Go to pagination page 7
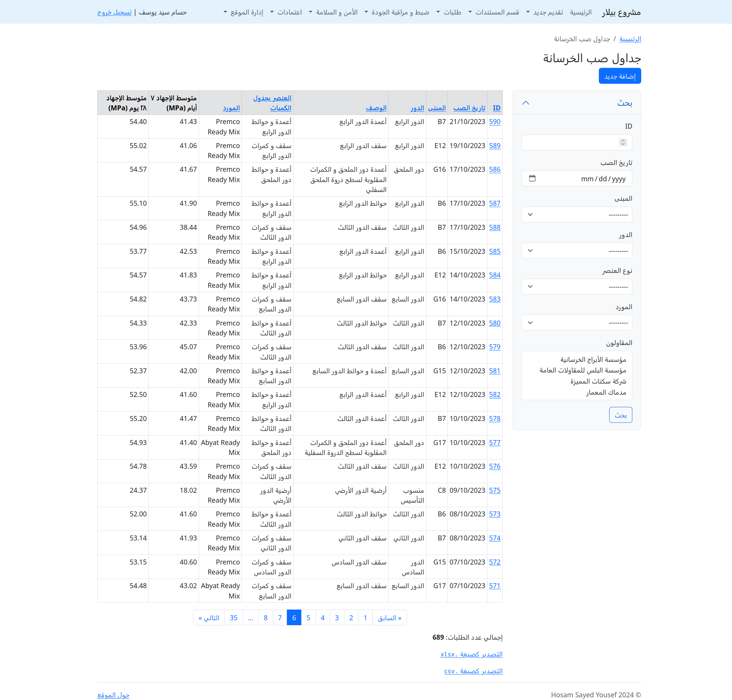Viewport: 732px width, 700px height. 280,618
